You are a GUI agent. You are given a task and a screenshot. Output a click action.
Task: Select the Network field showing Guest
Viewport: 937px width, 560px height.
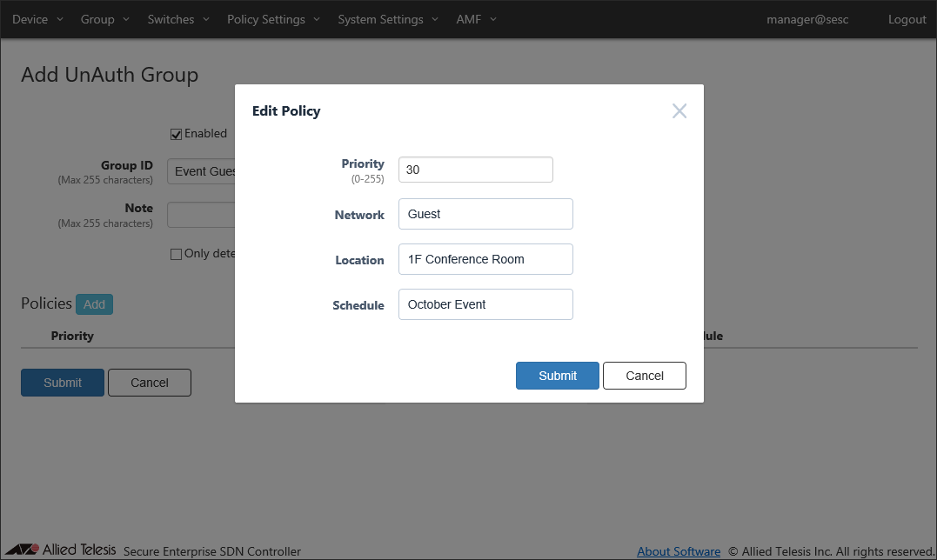(x=485, y=214)
